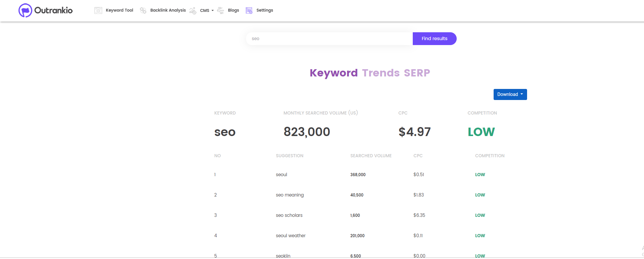Screen dimensions: 644x259
Task: Click the $4.97 CPC value
Action: point(414,132)
